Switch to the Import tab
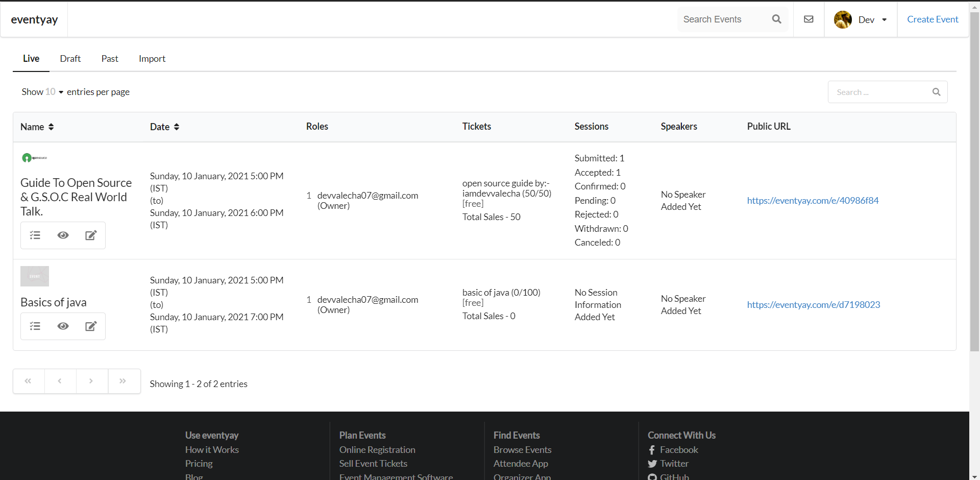980x480 pixels. (x=152, y=59)
